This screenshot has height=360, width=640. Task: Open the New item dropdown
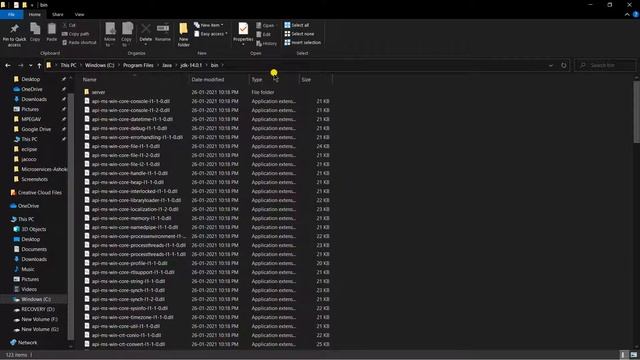pos(209,25)
